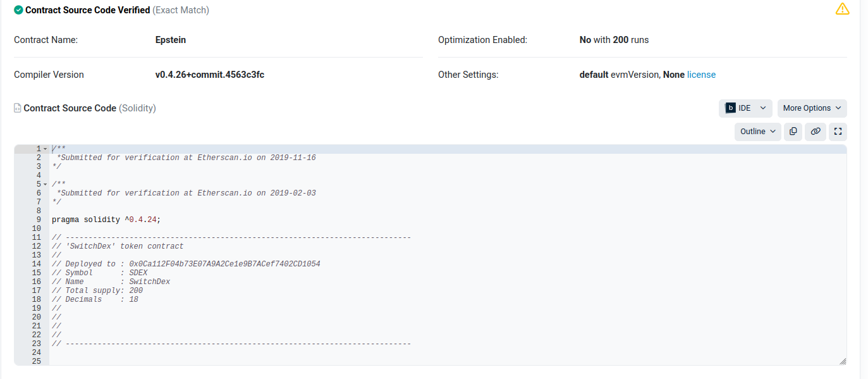Click the green verified checkmark icon
This screenshot has width=868, height=379.
[x=18, y=10]
